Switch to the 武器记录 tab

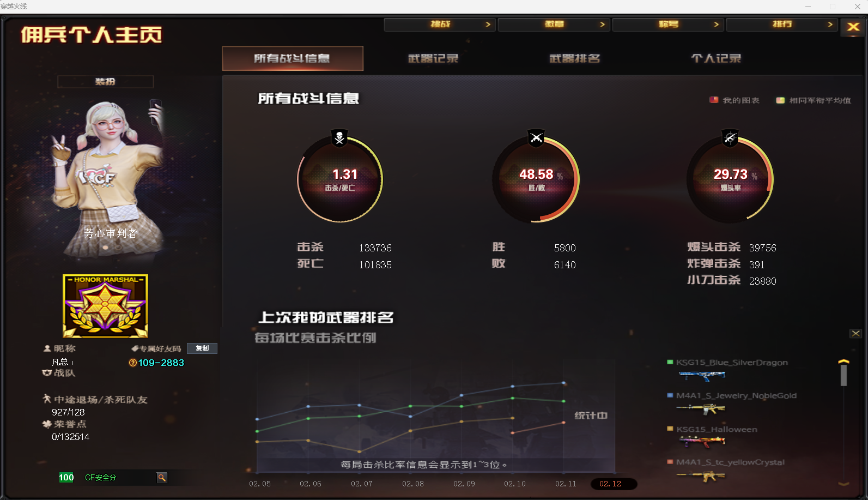[x=433, y=58]
